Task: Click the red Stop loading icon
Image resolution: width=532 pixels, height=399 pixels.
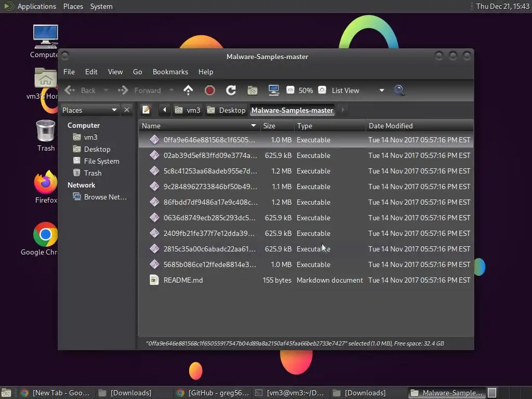Action: pyautogui.click(x=210, y=90)
